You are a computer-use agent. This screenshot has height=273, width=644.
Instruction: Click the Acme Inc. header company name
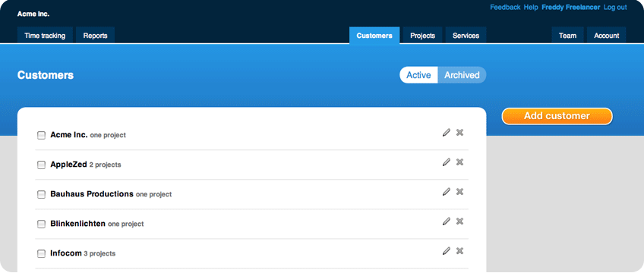pyautogui.click(x=33, y=14)
